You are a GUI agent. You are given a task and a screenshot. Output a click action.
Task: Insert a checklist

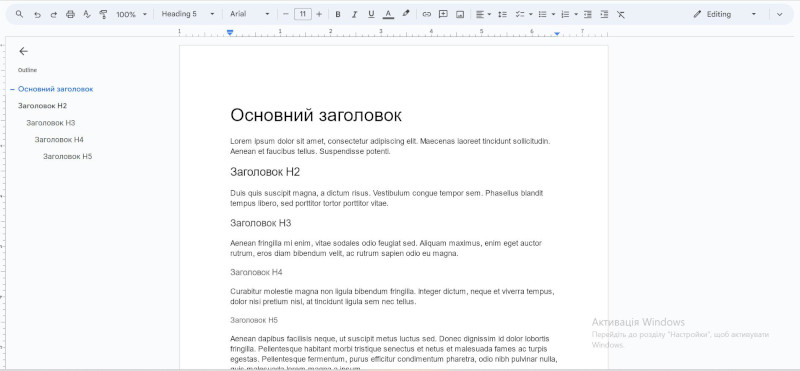click(520, 14)
